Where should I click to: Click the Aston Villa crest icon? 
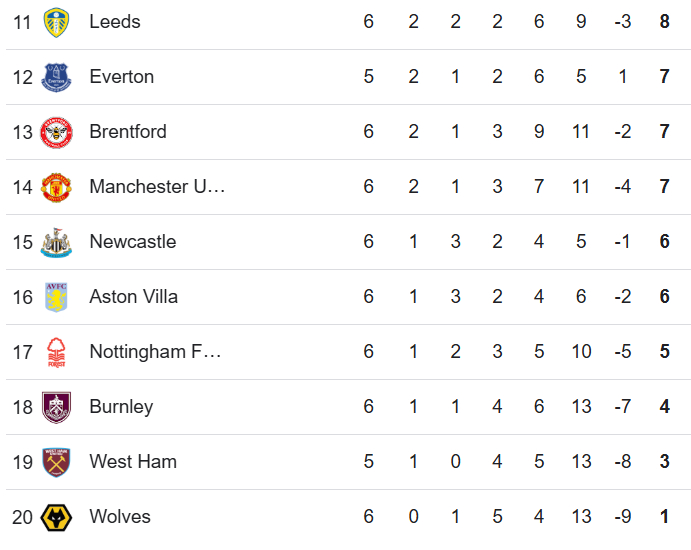click(x=56, y=297)
